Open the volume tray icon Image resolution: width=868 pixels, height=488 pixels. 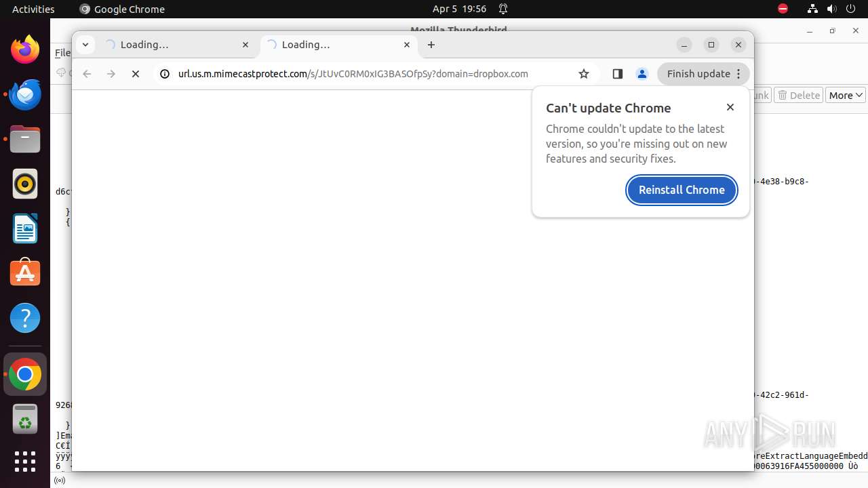click(831, 9)
